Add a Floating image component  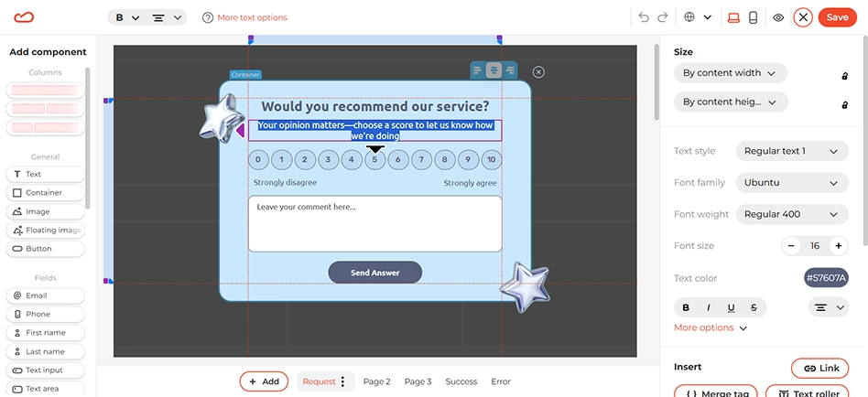[46, 230]
